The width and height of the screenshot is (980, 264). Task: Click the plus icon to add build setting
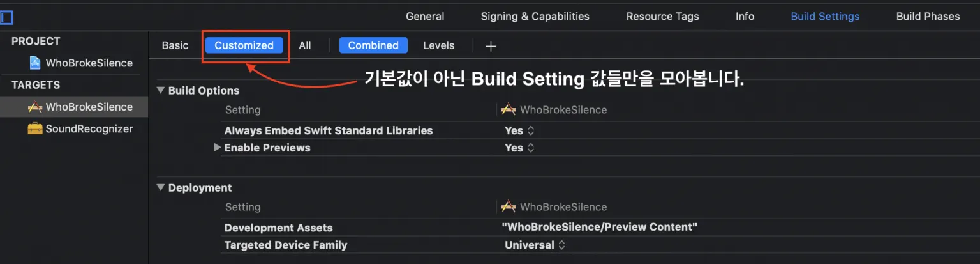click(x=491, y=46)
